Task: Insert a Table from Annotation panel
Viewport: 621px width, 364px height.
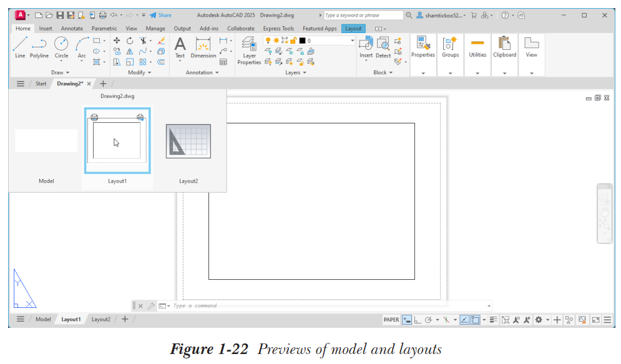Action: pos(223,62)
